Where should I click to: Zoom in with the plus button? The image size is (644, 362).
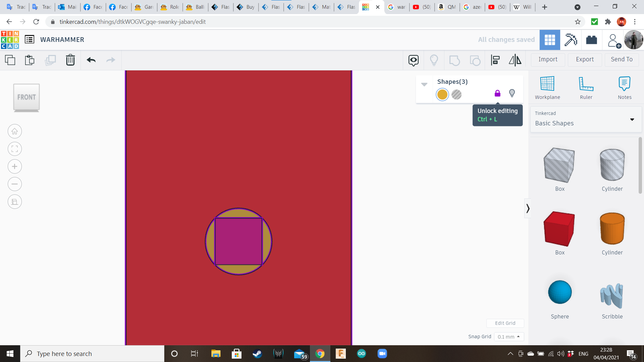tap(15, 167)
